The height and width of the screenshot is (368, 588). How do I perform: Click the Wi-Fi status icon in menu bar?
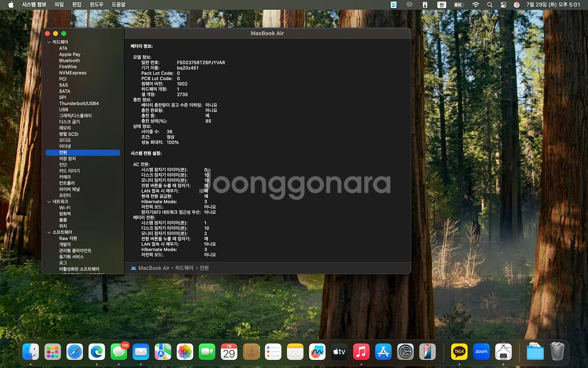pyautogui.click(x=475, y=4)
